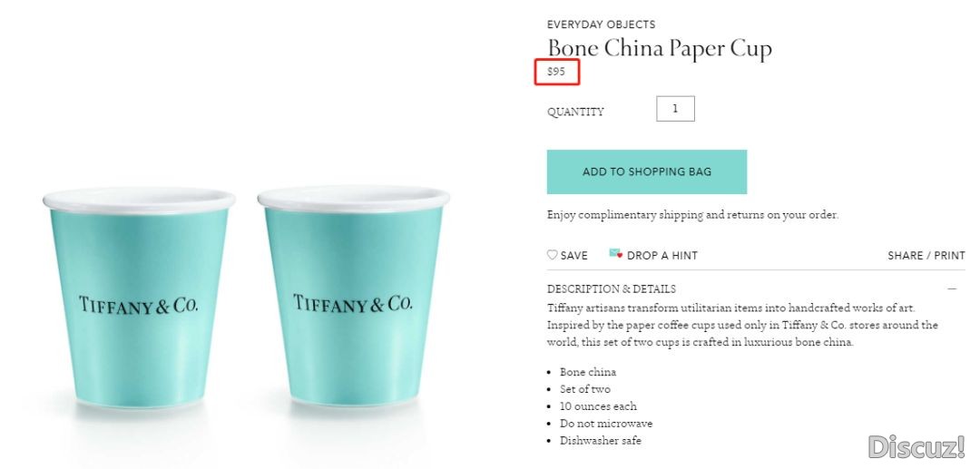Open the left Tiffany cup image
This screenshot has height=469, width=980.
tap(139, 298)
